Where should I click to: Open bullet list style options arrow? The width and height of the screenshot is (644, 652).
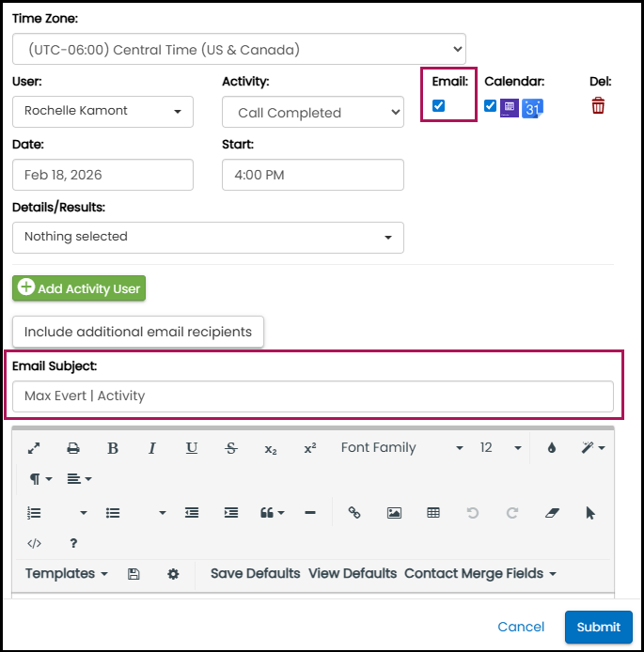(x=163, y=513)
